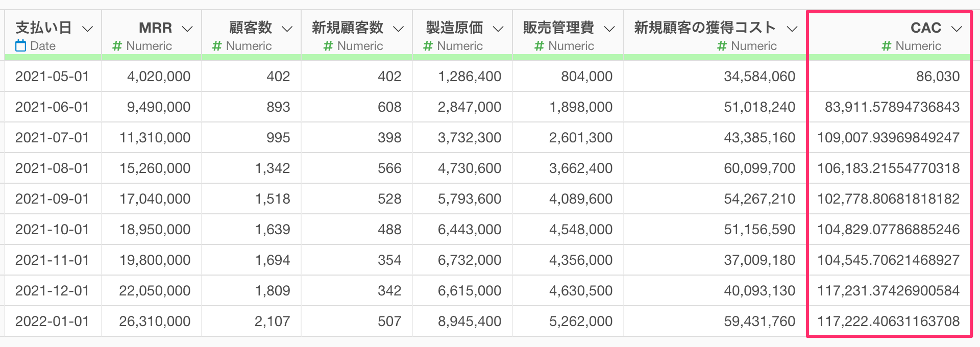Click the numeric hash icon under 新規顧客の獲得コスト
This screenshot has width=980, height=347.
coord(722,46)
